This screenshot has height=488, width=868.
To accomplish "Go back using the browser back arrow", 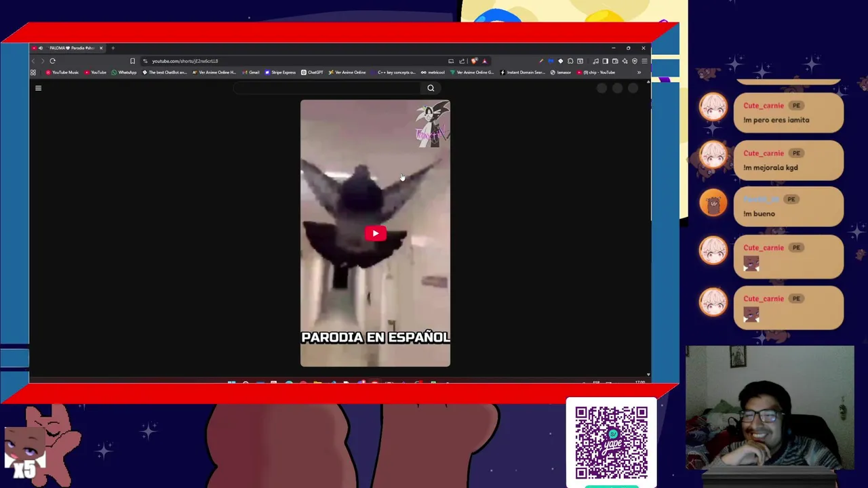I will 33,61.
